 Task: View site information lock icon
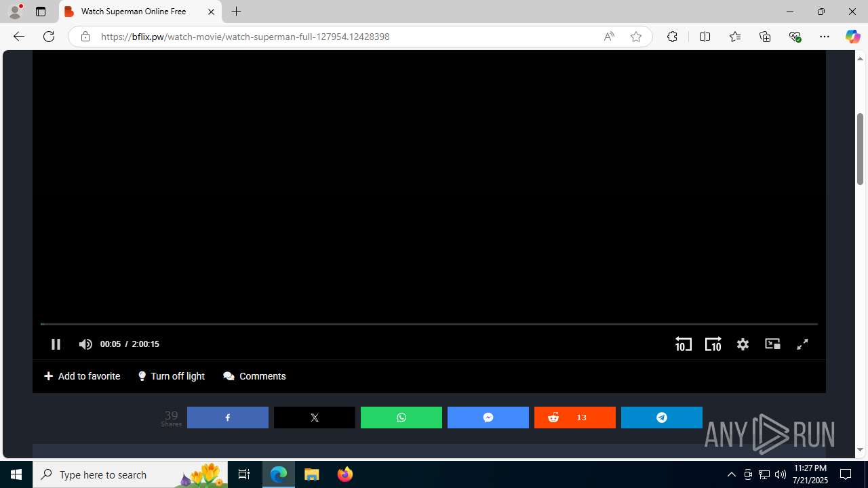pos(85,37)
